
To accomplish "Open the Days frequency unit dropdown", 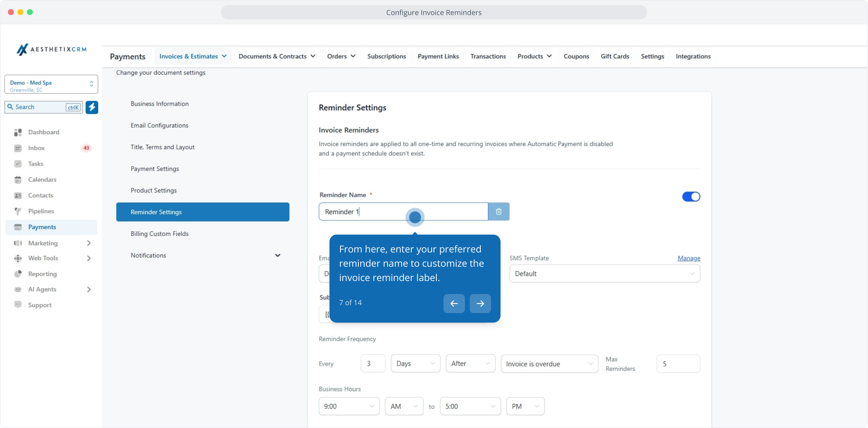I will coord(415,364).
